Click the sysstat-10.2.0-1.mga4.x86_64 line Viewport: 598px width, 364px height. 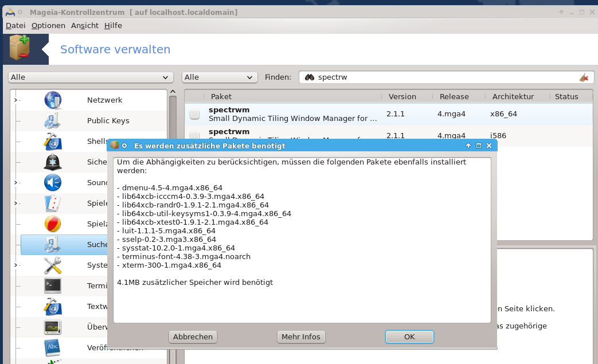[x=176, y=248]
